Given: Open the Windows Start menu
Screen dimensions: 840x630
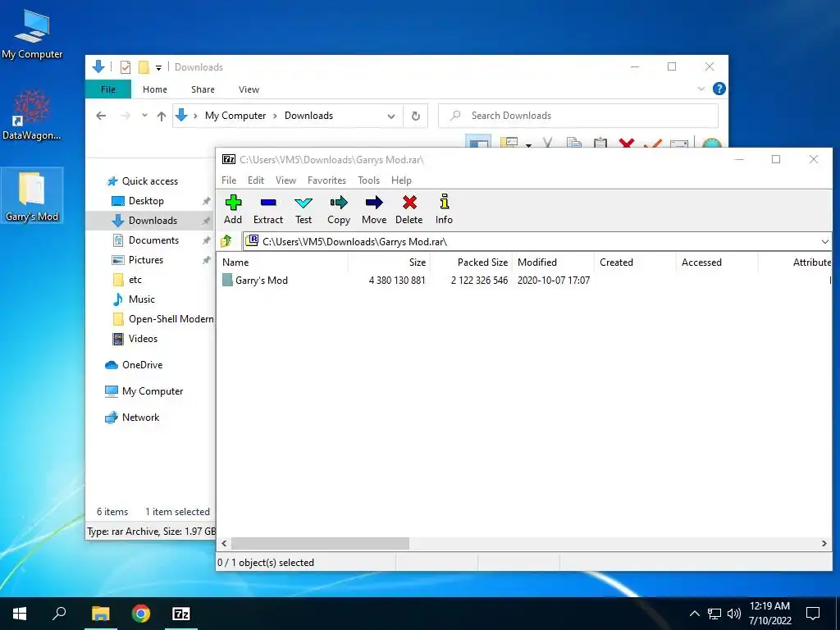Looking at the screenshot, I should coord(20,614).
